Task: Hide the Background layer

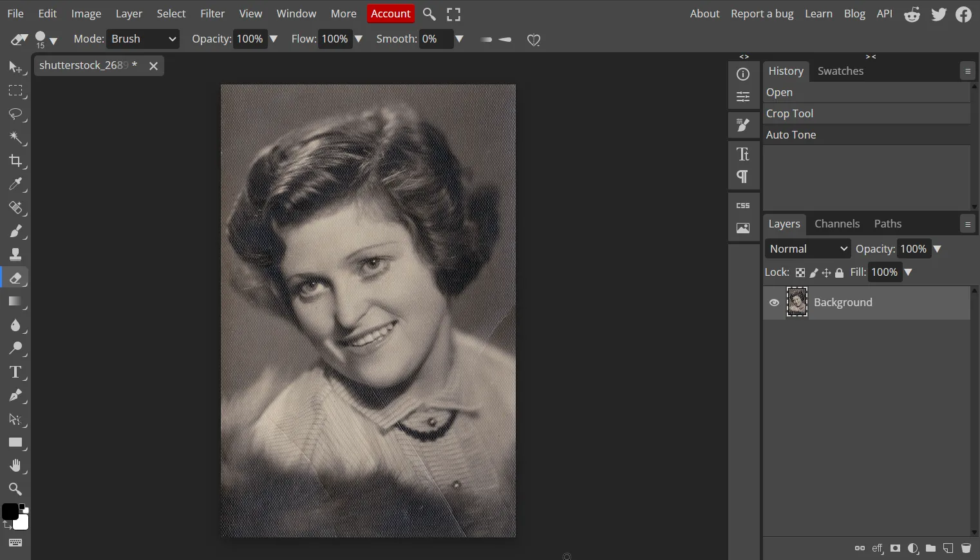Action: (775, 302)
